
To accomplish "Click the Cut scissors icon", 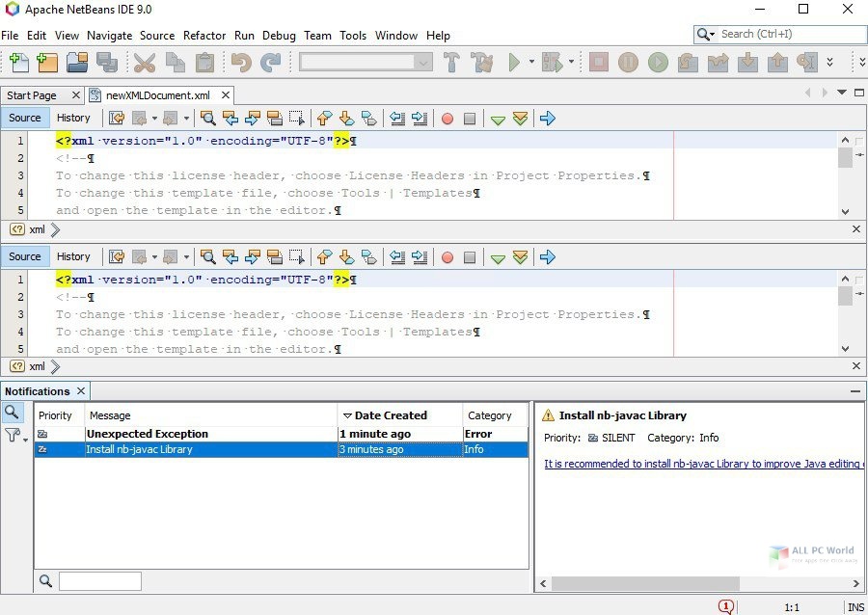I will [145, 62].
